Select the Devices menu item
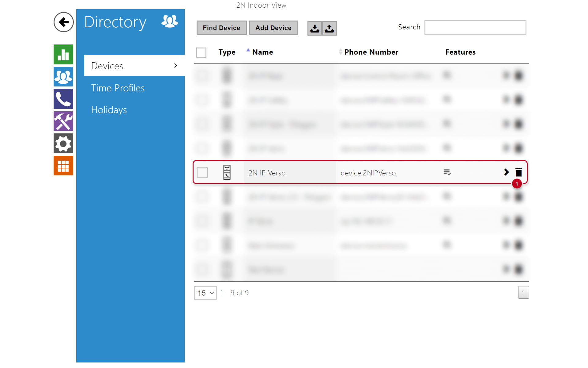 134,66
